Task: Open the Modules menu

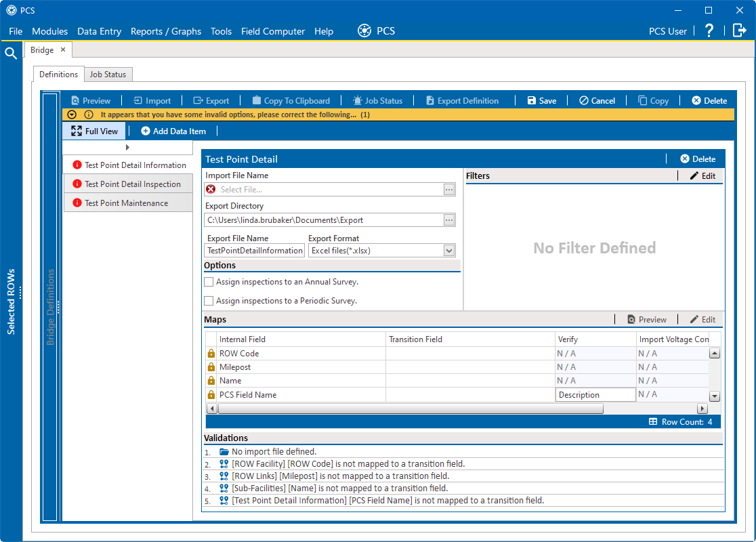Action: [49, 31]
